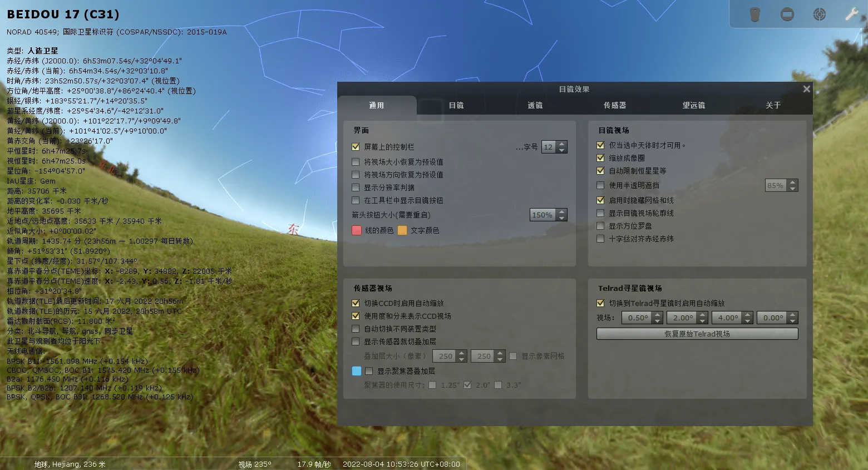The height and width of the screenshot is (470, 868).
Task: Check 十字丝对齐赤经赤纬 option
Action: (x=600, y=239)
